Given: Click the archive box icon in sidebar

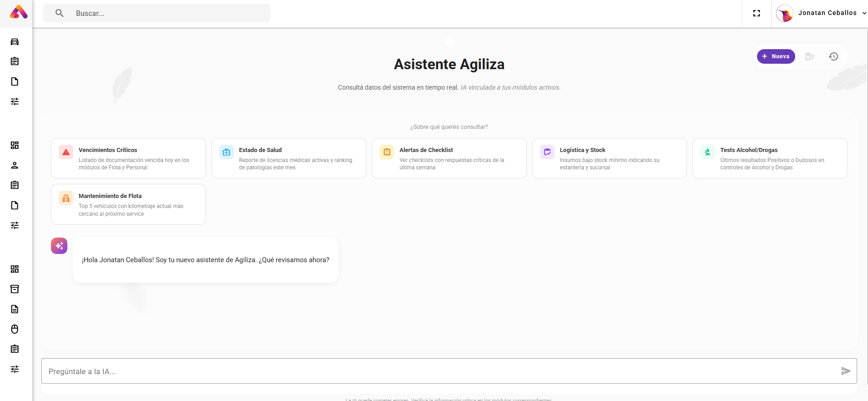Looking at the screenshot, I should [15, 289].
